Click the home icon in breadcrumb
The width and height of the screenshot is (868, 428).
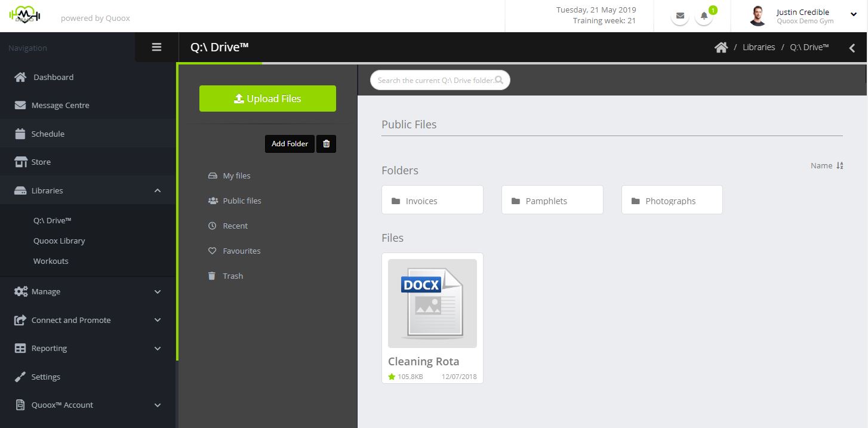point(721,47)
